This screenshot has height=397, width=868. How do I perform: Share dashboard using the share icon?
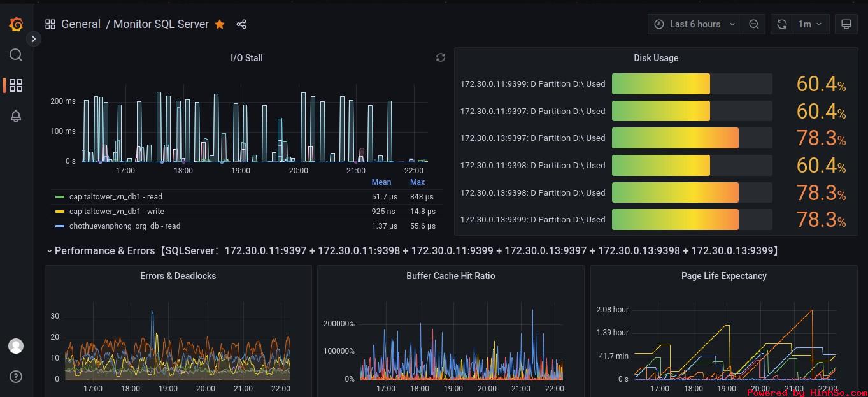pos(241,24)
